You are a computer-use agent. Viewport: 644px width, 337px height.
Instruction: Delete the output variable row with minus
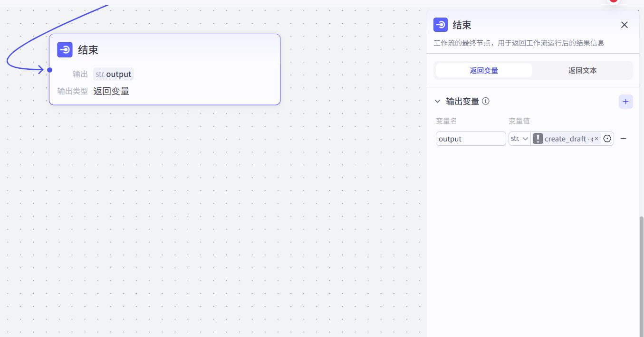[624, 139]
